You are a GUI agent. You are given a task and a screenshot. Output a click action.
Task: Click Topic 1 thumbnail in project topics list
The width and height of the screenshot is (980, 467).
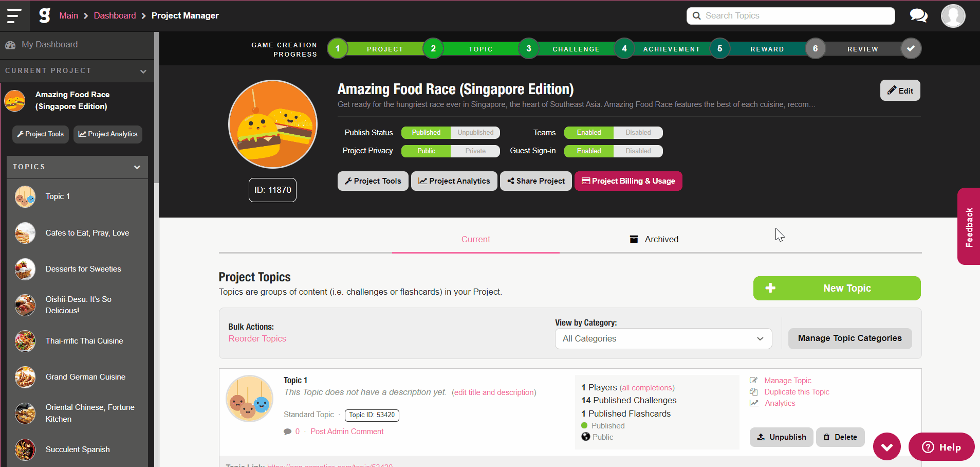(x=250, y=399)
